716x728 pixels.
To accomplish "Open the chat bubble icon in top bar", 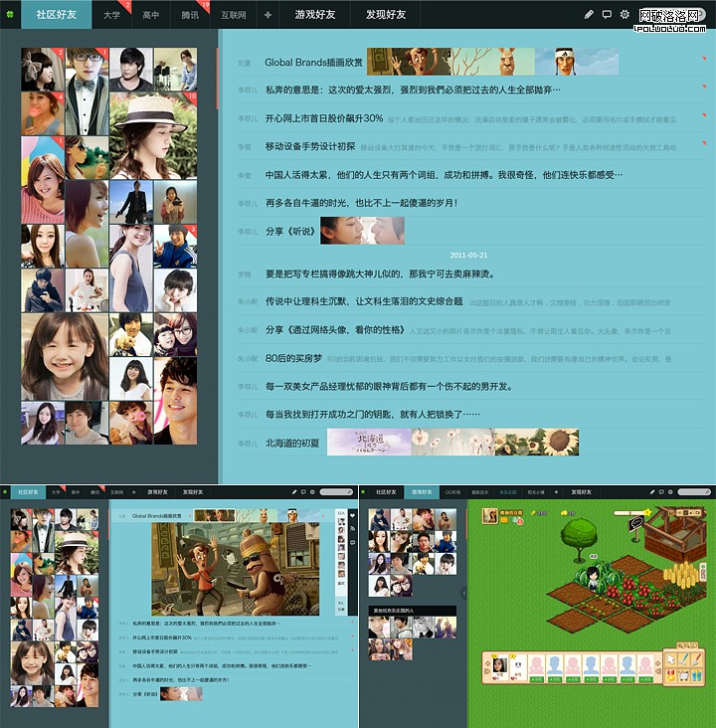I will pyautogui.click(x=607, y=15).
